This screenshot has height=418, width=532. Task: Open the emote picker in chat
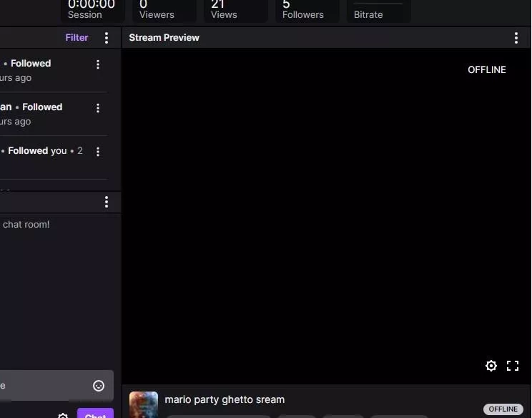[99, 386]
